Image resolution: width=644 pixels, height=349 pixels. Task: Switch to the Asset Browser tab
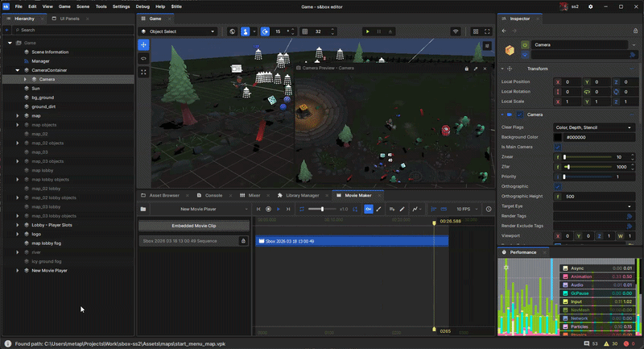coord(163,195)
